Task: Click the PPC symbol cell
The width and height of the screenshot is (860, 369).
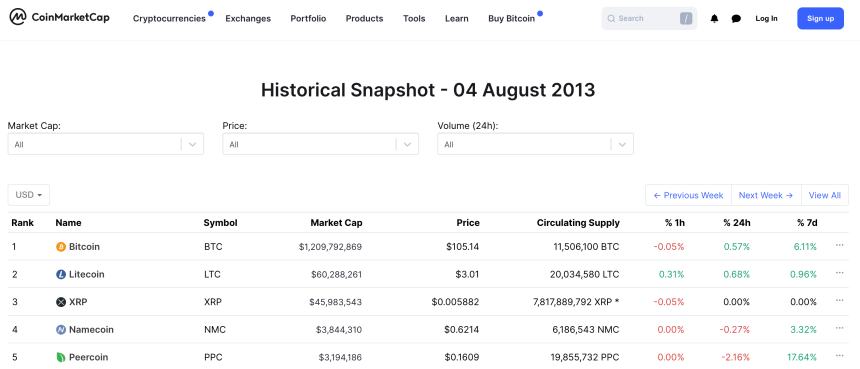Action: click(213, 357)
